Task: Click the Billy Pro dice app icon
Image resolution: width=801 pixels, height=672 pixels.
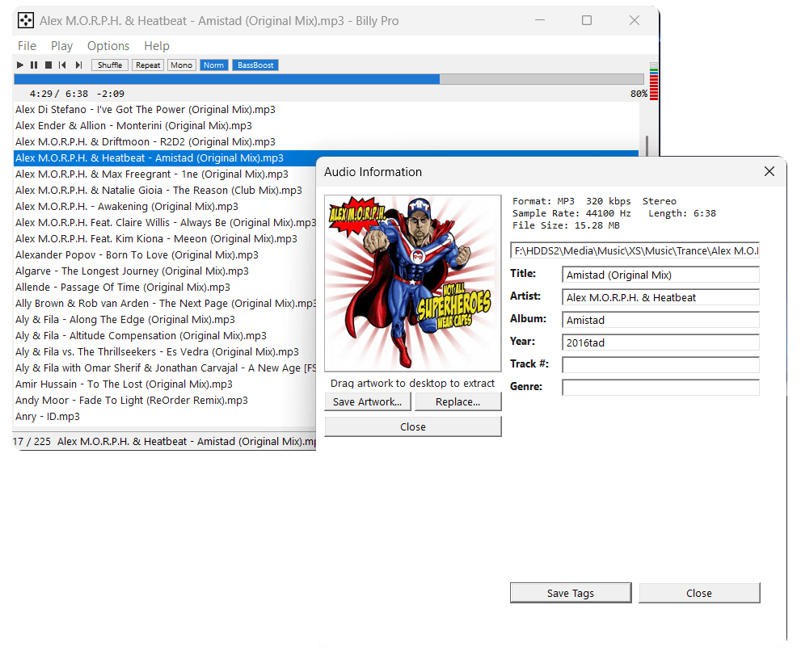Action: 26,21
